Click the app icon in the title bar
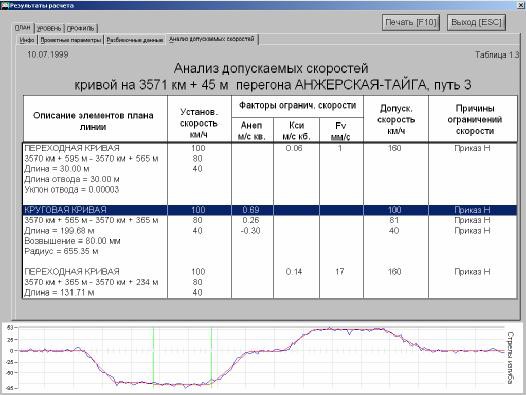Image resolution: width=526 pixels, height=395 pixels. pyautogui.click(x=4, y=5)
